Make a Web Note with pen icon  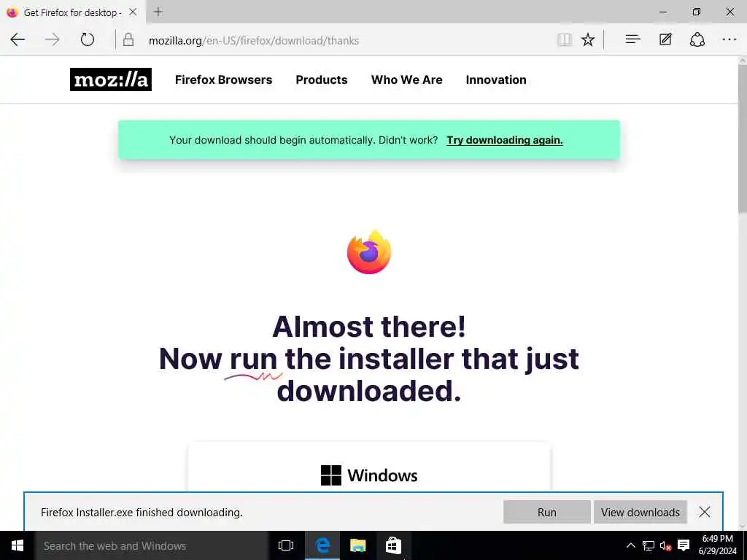pyautogui.click(x=665, y=39)
